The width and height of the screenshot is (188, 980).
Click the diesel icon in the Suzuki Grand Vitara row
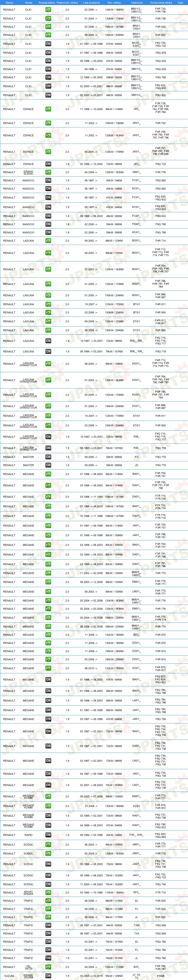[48, 976]
